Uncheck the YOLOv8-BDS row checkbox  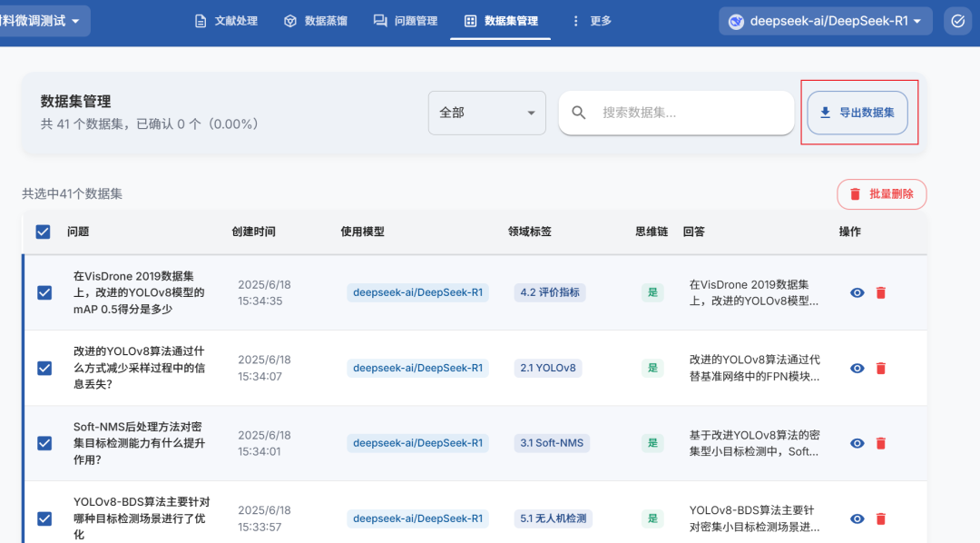43,518
